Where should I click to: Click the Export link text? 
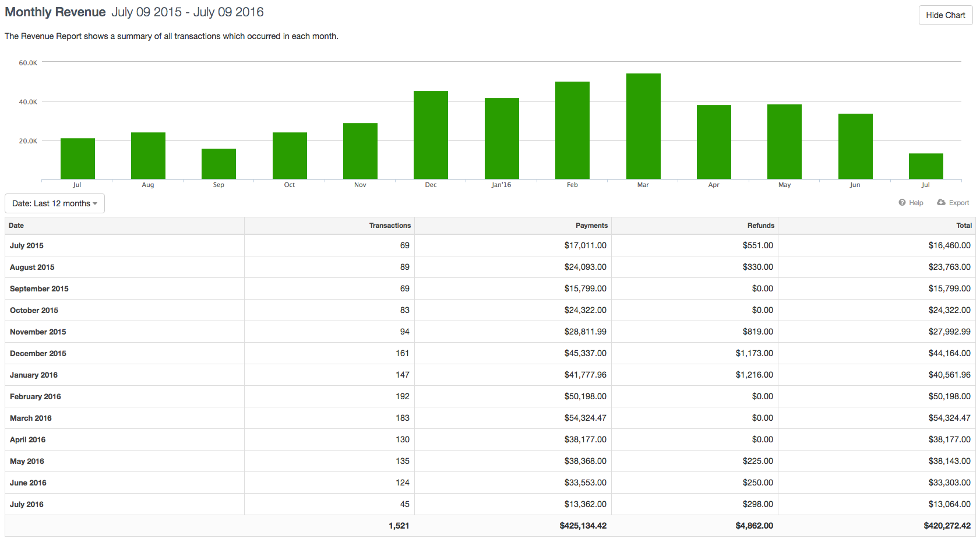tap(959, 203)
